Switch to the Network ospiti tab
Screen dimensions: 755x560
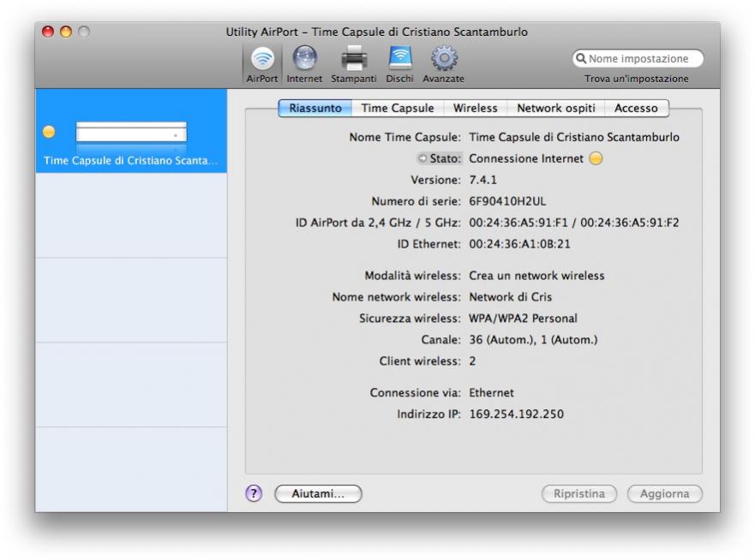556,108
